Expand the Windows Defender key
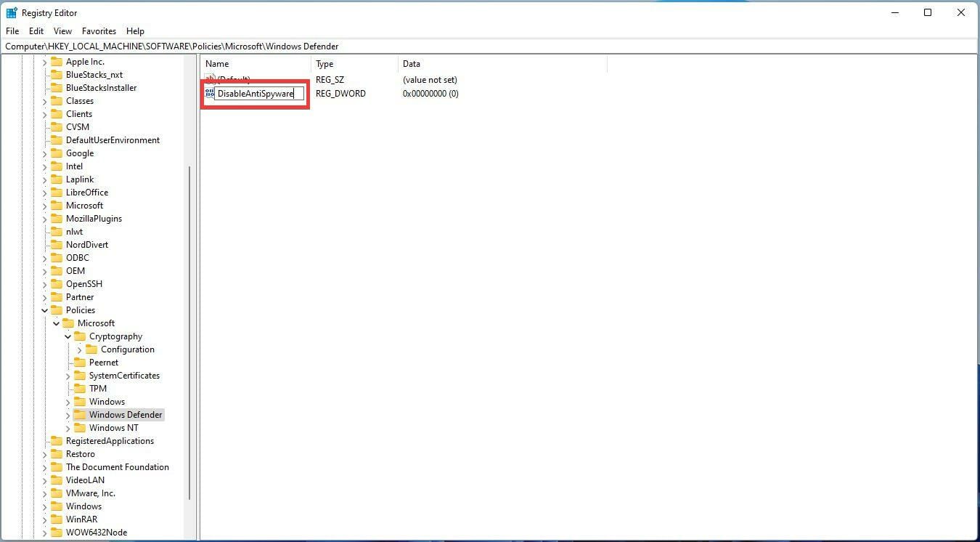 tap(68, 415)
